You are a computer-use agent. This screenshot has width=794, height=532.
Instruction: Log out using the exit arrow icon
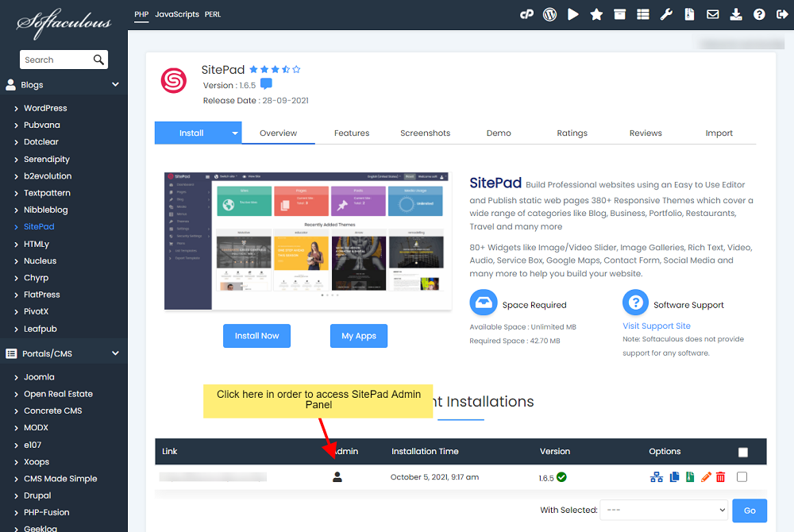(x=782, y=14)
